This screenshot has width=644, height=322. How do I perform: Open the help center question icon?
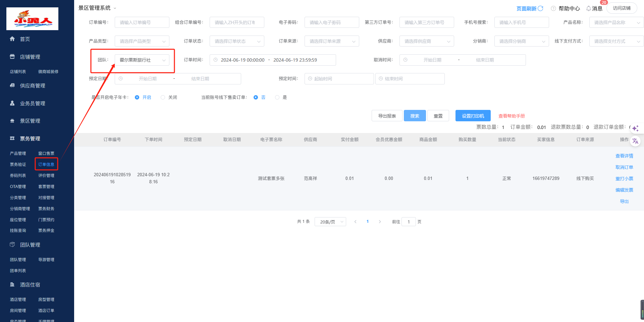tap(553, 8)
